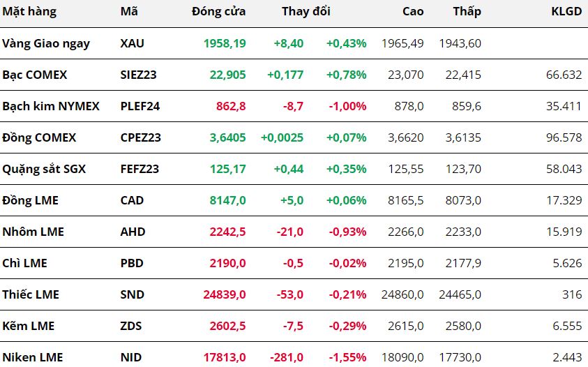The width and height of the screenshot is (588, 367).
Task: Click the ZDS code for Kẽm LME
Action: coord(131,326)
